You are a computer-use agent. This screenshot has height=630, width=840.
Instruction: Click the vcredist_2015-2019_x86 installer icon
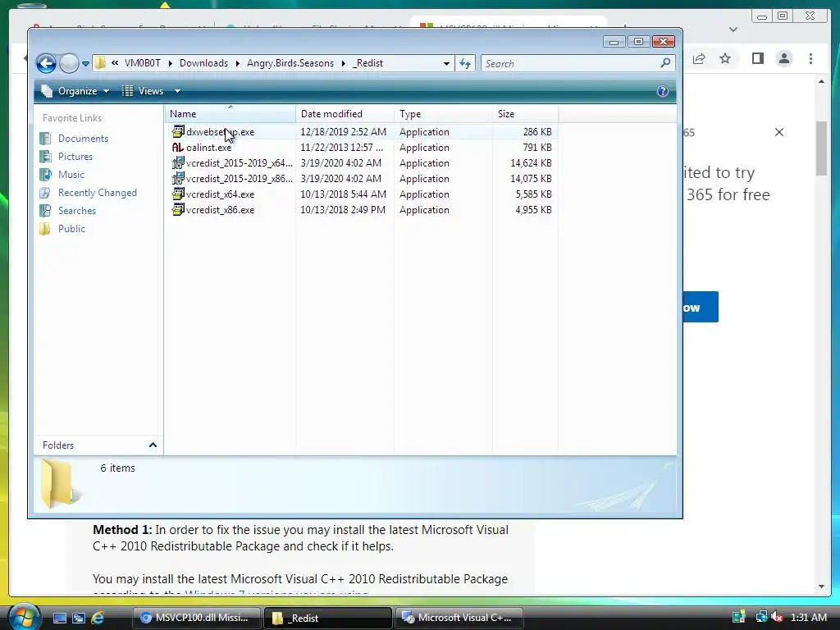178,178
